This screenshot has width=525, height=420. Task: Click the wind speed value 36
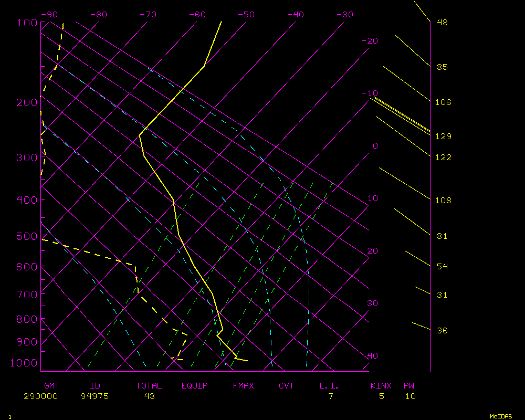442,331
